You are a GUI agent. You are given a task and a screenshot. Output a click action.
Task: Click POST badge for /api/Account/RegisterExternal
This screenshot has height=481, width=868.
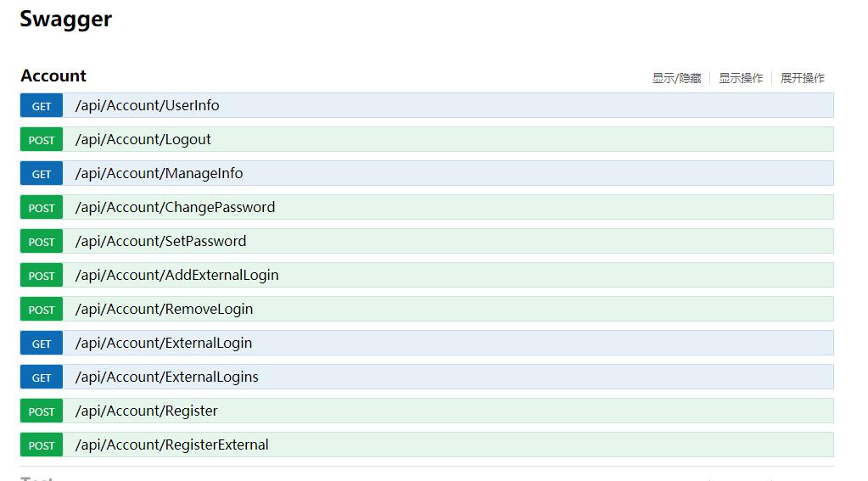tap(42, 445)
